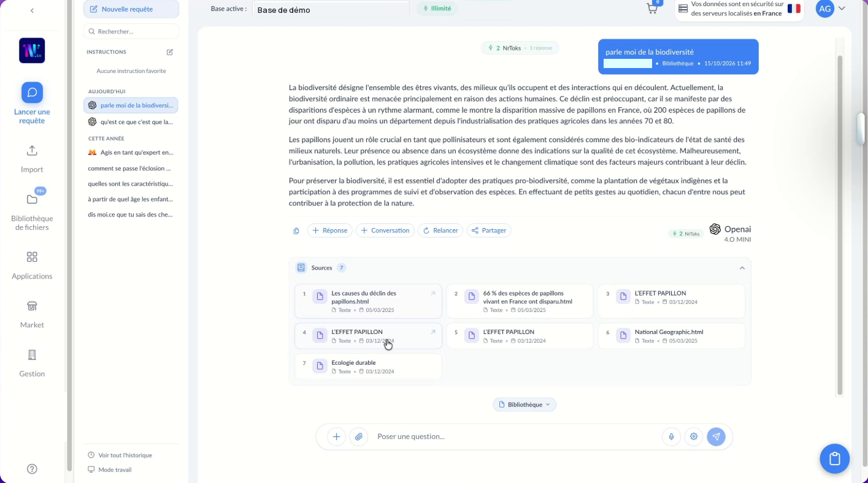
Task: Open the shopping cart icon
Action: (x=652, y=9)
